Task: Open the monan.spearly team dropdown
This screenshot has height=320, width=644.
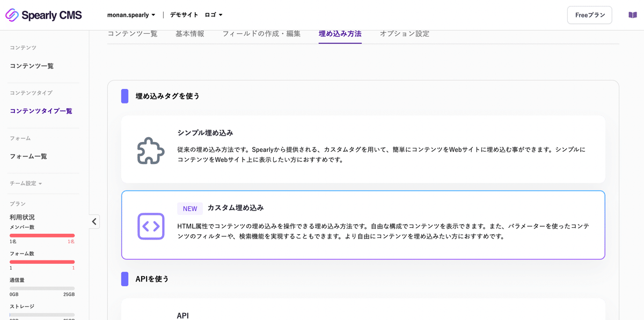Action: [x=131, y=15]
